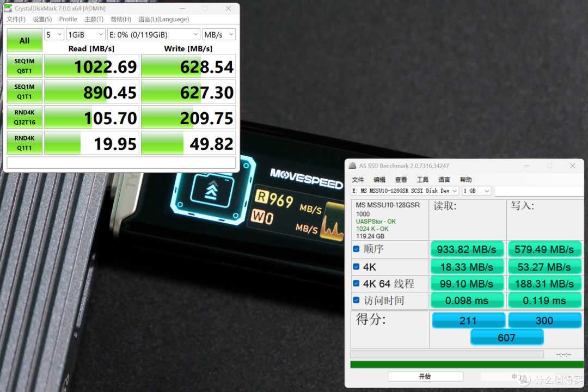Click the empty CrystalDiskMark comment field
The height and width of the screenshot is (392, 588).
point(121,163)
